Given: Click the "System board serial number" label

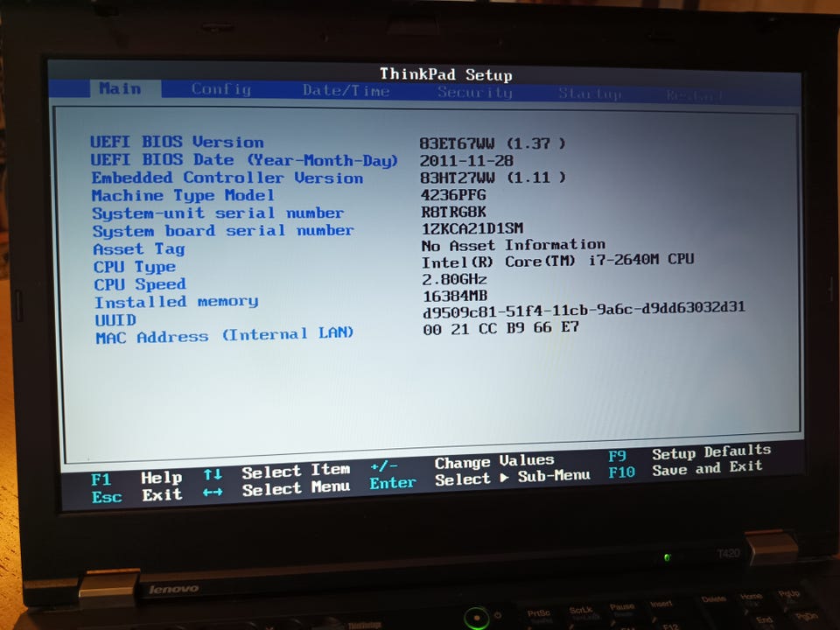Looking at the screenshot, I should click(x=223, y=230).
